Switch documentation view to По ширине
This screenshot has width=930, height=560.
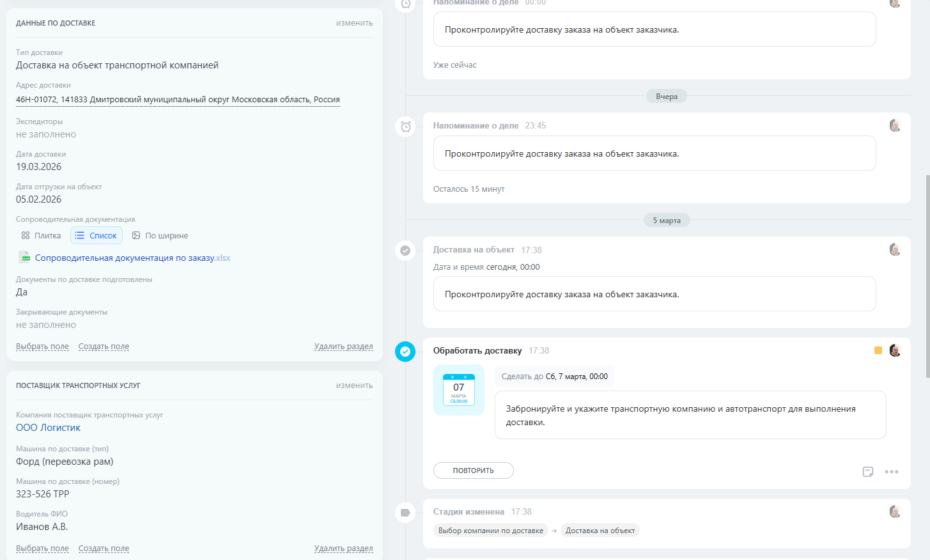pos(160,236)
